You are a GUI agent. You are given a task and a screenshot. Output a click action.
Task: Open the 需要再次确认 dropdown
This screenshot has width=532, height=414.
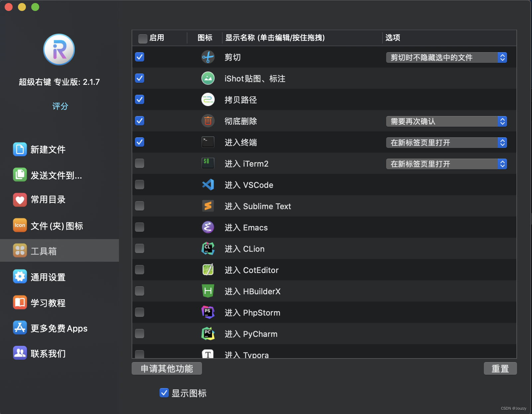tap(446, 121)
